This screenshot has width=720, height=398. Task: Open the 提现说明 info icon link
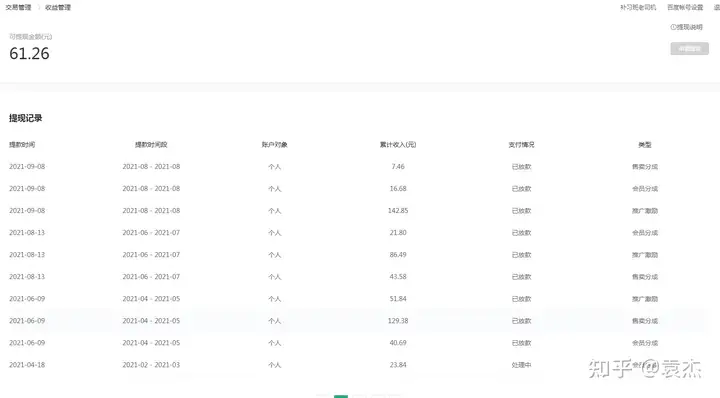click(x=686, y=27)
